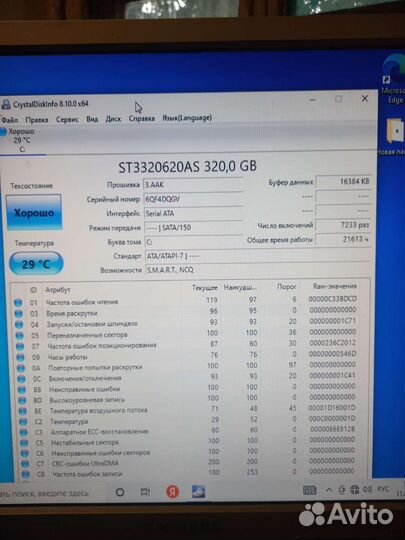Viewport: 405px width, 540px height.
Task: Click status icon for Запуски/остановки шпинделя
Action: click(x=19, y=325)
